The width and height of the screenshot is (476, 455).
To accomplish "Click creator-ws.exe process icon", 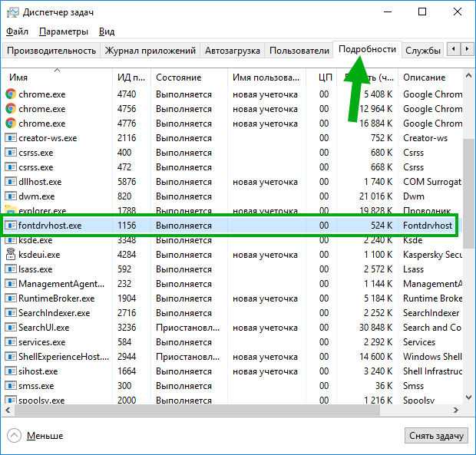I will (11, 138).
